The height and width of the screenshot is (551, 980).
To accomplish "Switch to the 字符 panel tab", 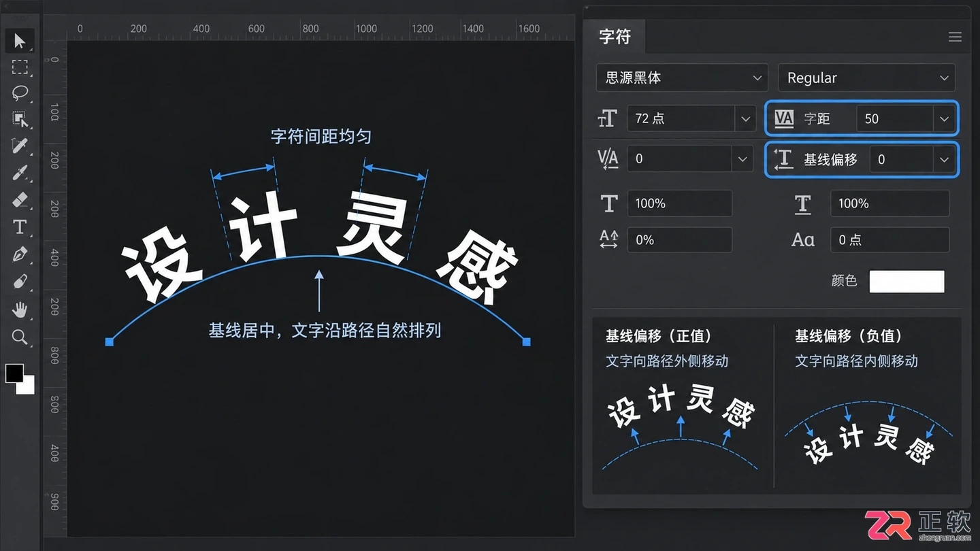I will pos(615,37).
